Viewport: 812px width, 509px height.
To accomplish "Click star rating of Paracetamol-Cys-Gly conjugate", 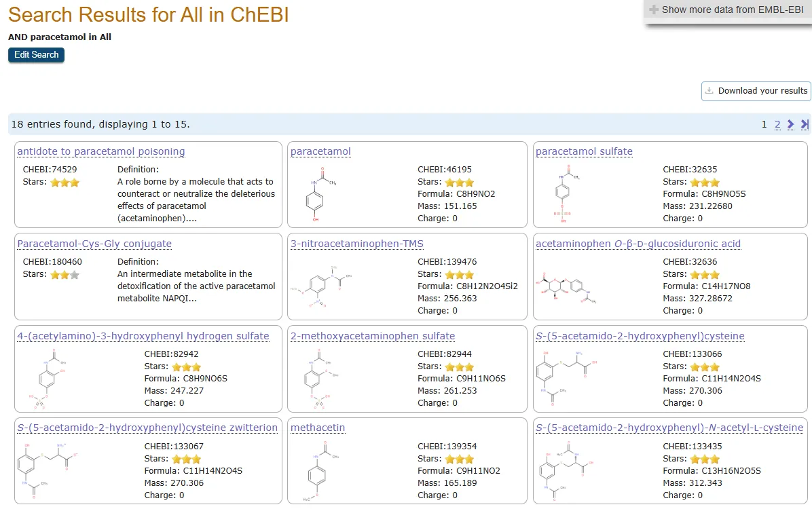I will pyautogui.click(x=64, y=275).
